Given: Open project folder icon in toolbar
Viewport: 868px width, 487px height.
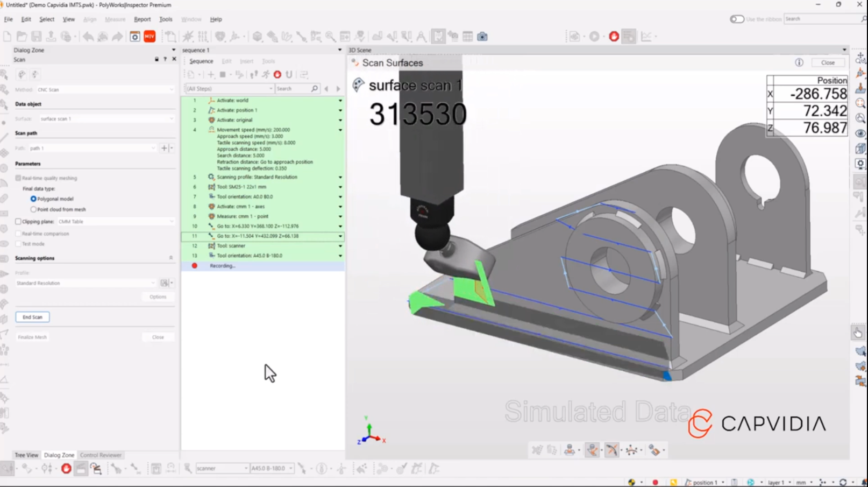Looking at the screenshot, I should click(x=22, y=37).
